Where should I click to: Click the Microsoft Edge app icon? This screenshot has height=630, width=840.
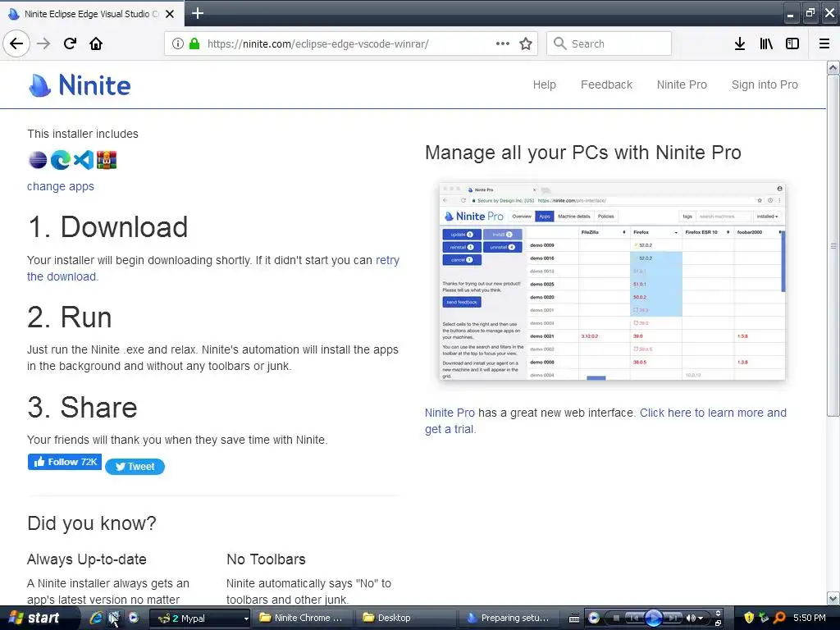[x=61, y=160]
